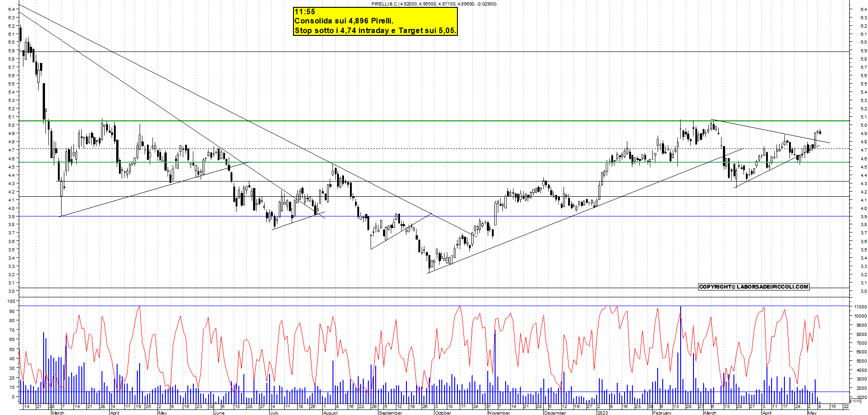Image resolution: width=868 pixels, height=415 pixels.
Task: Click the 6.4 price on the right price scale
Action: tap(863, 9)
